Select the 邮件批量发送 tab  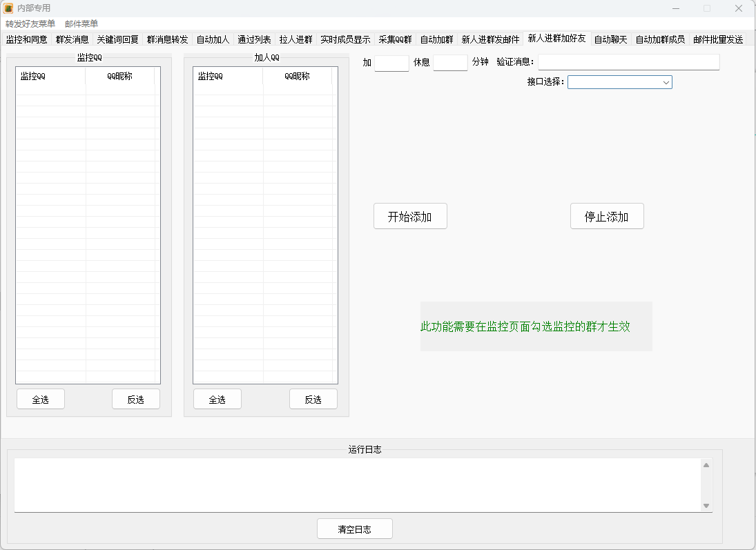tap(718, 39)
